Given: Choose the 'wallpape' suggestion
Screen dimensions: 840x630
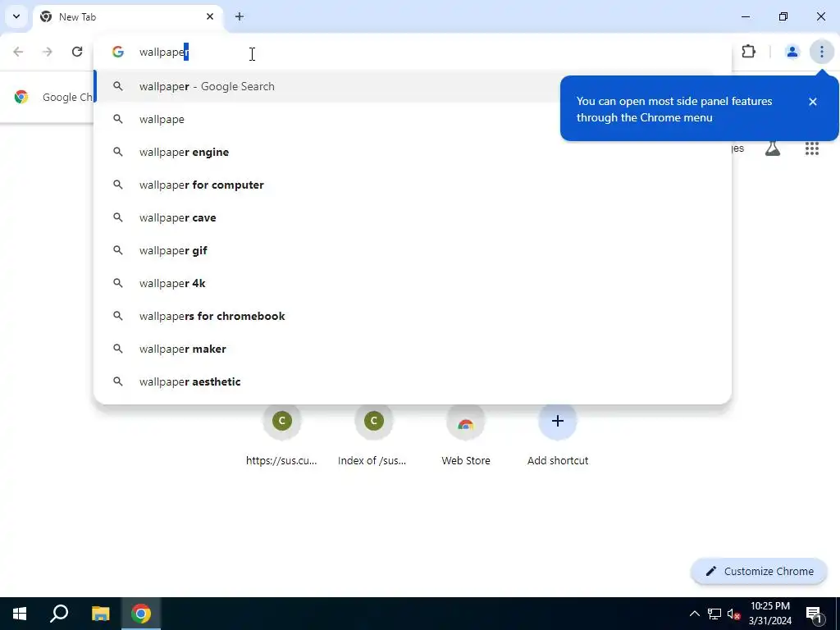Looking at the screenshot, I should 413,119.
